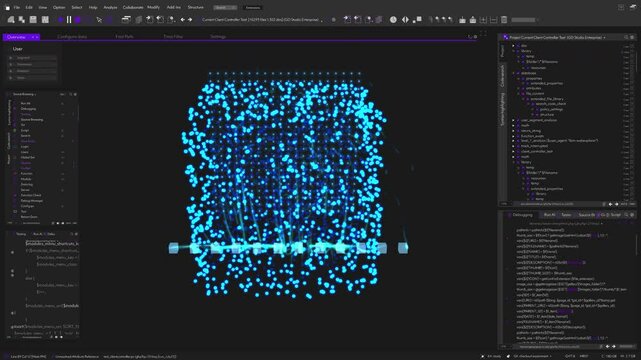Click the grid layout icon in toolbar

tap(45, 19)
